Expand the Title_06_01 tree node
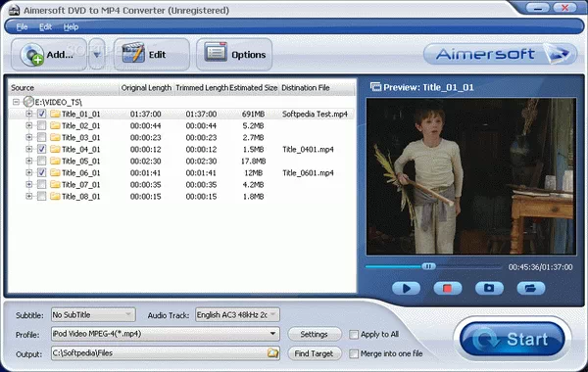The width and height of the screenshot is (588, 372). pyautogui.click(x=28, y=172)
